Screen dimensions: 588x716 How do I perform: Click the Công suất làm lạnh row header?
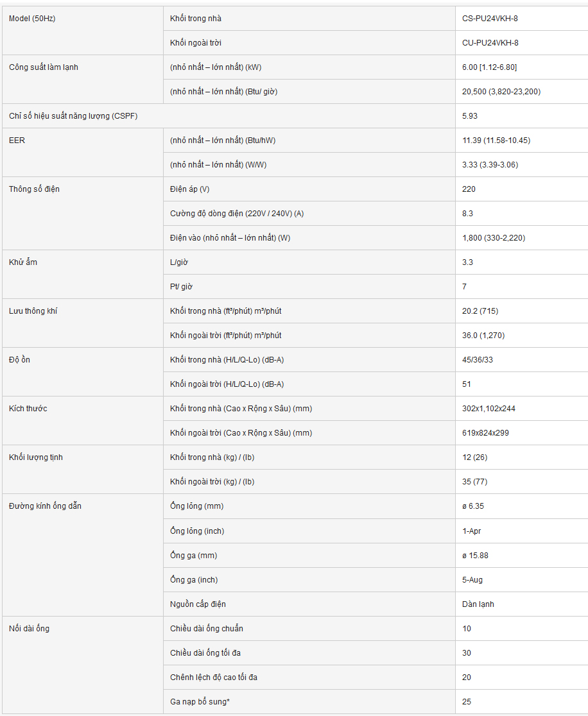[x=44, y=67]
